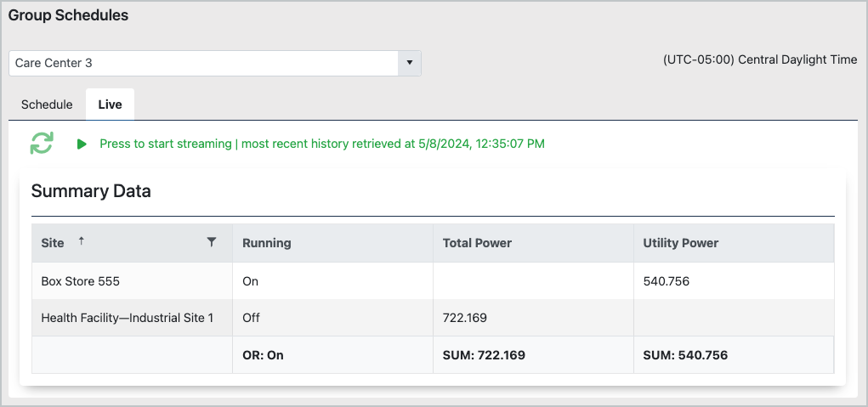868x407 pixels.
Task: Open the Site column filter icon
Action: [212, 242]
